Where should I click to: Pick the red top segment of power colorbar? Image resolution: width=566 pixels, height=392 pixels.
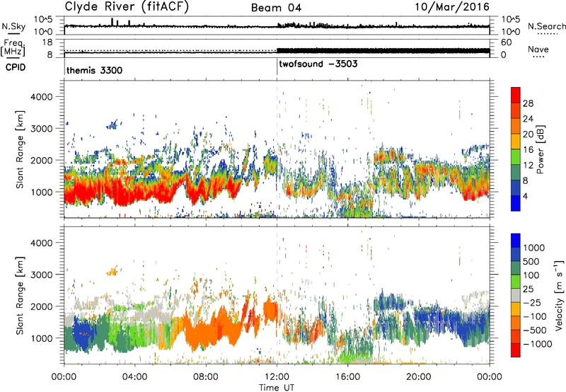point(516,95)
